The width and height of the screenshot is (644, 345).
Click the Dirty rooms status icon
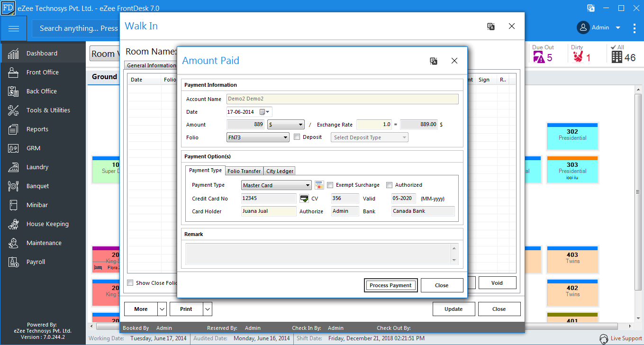pyautogui.click(x=578, y=57)
